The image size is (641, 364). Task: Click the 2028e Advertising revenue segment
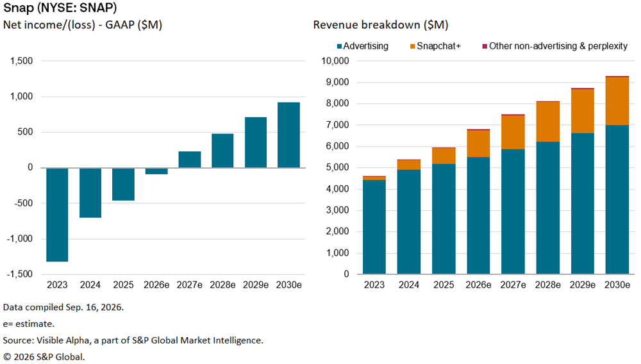tap(548, 208)
